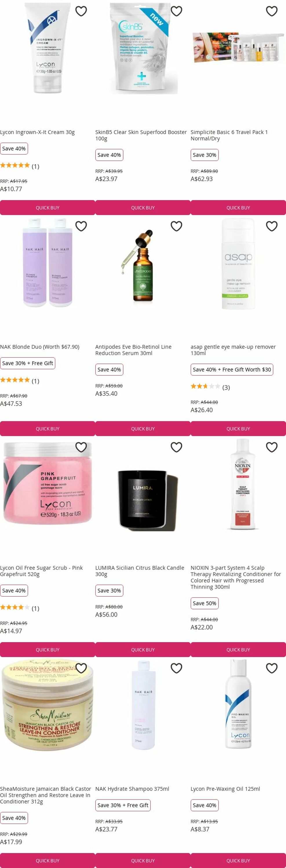This screenshot has height=868, width=286.
Task: Open NAK Hydrate Shampoo 375ml title link
Action: point(132,789)
